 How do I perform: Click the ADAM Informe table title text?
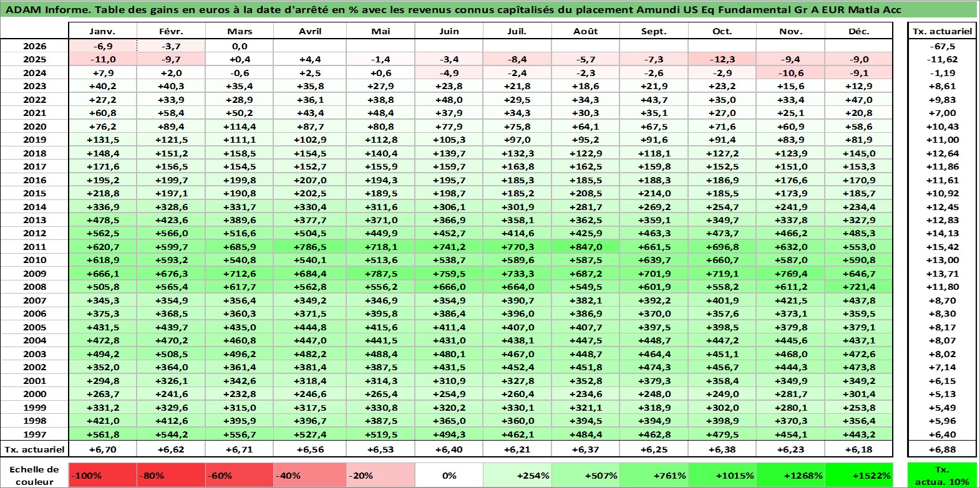454,9
